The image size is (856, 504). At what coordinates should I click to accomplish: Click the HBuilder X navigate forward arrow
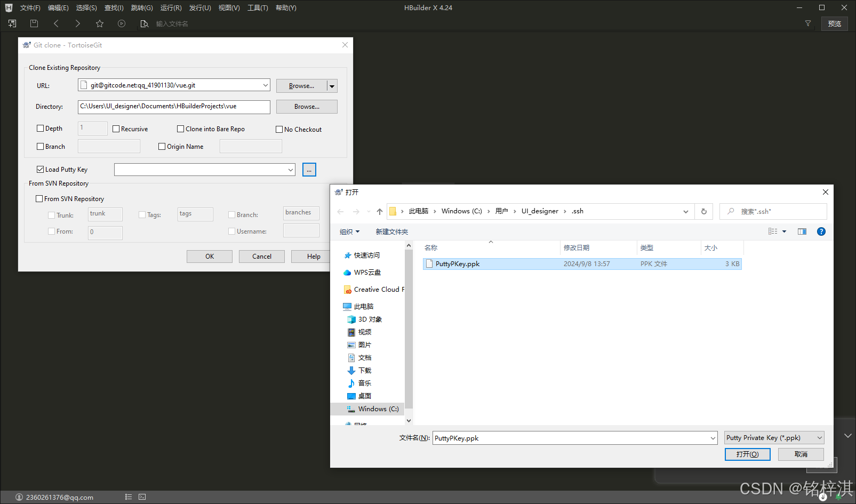tap(78, 23)
